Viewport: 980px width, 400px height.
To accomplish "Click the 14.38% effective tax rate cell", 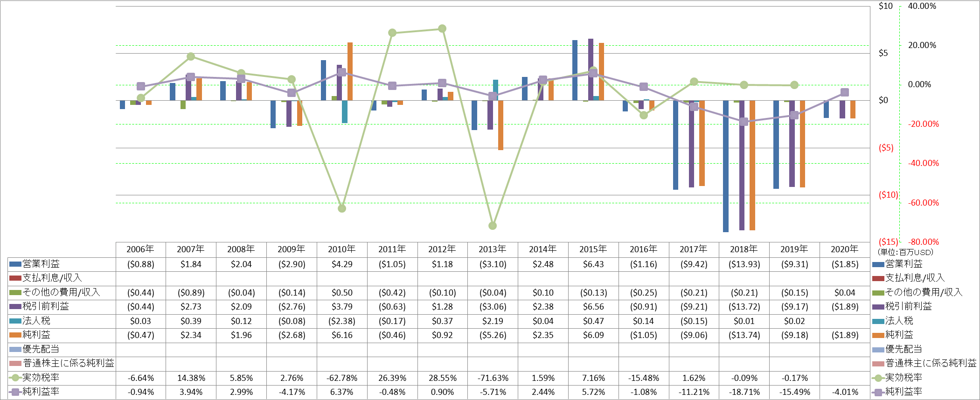I will [x=191, y=378].
